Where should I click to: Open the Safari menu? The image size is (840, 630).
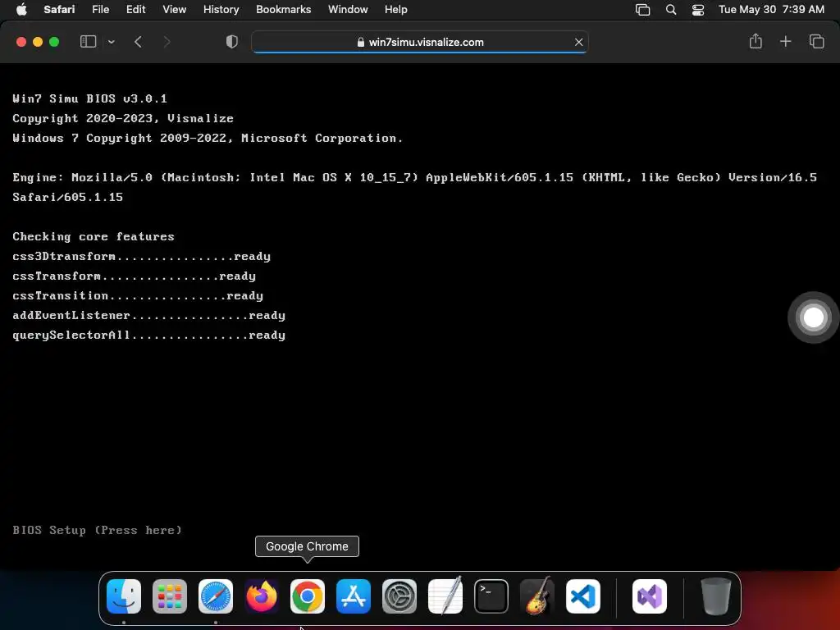pos(59,9)
